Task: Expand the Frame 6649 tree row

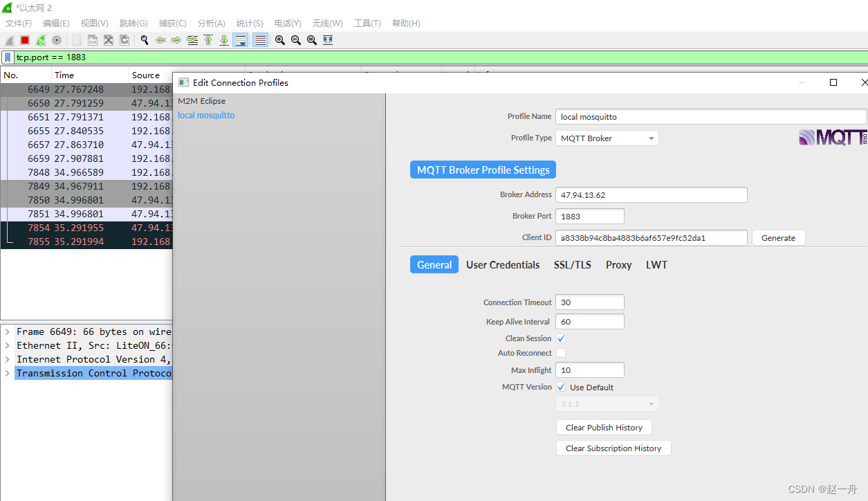Action: tap(8, 331)
